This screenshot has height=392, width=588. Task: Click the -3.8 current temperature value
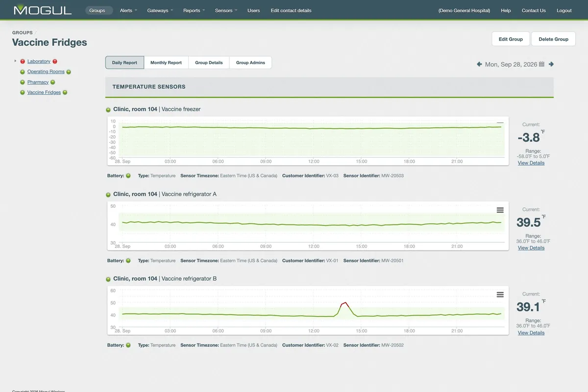point(529,137)
